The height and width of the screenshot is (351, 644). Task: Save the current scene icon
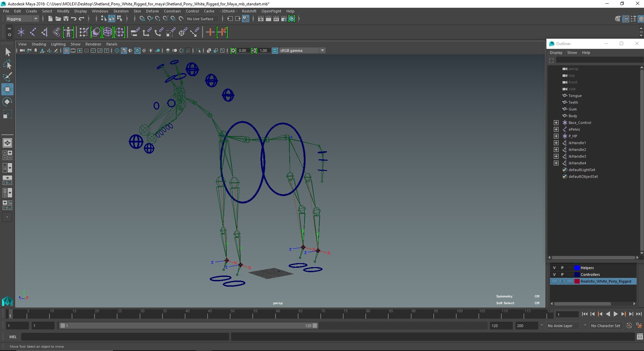[x=66, y=19]
